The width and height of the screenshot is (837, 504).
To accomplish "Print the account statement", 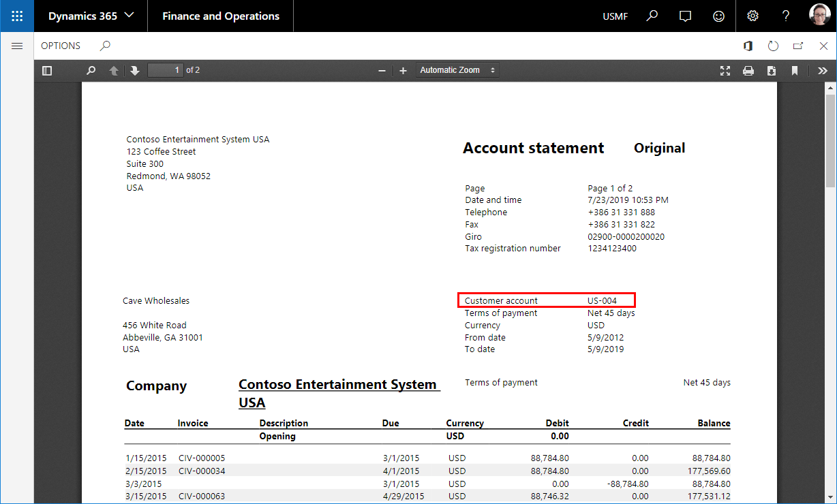I will [748, 70].
